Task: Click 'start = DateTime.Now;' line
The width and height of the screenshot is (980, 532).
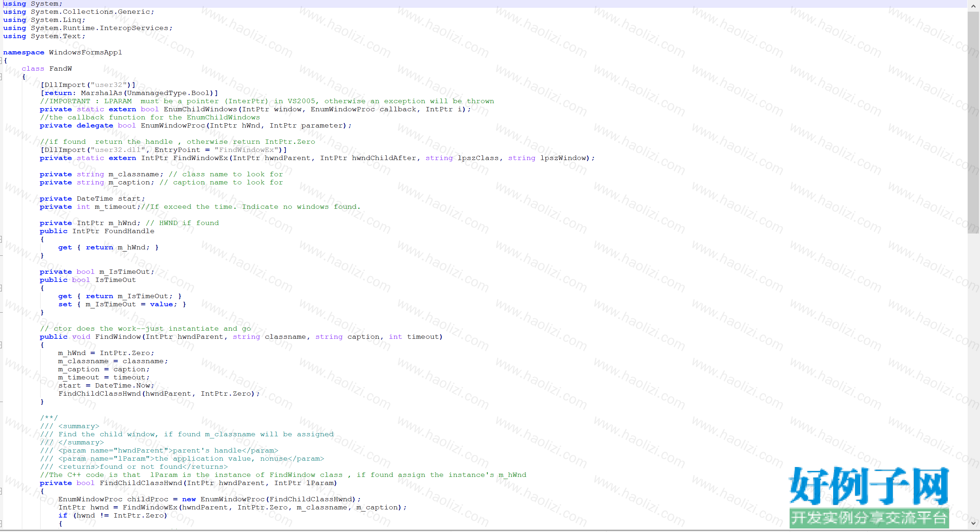Action: tap(106, 386)
